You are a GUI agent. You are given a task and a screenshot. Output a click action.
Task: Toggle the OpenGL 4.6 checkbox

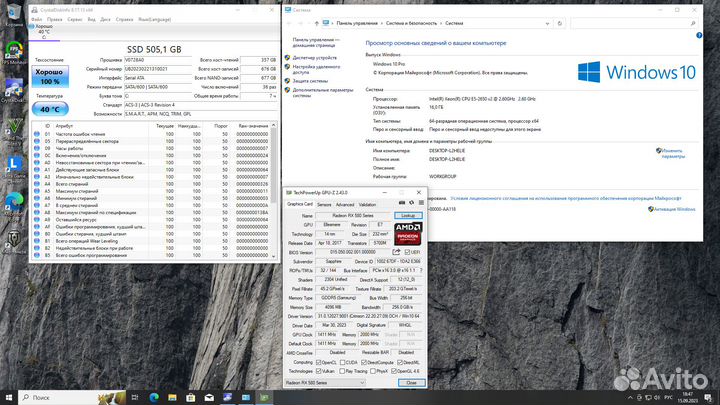click(394, 371)
